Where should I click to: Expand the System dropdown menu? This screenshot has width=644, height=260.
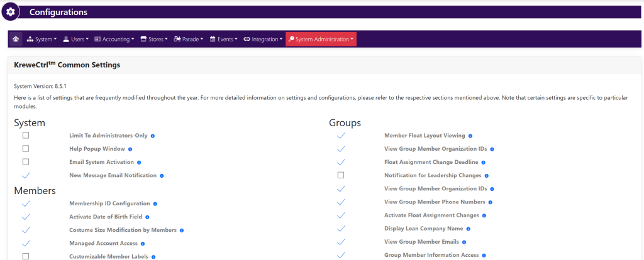[x=42, y=39]
